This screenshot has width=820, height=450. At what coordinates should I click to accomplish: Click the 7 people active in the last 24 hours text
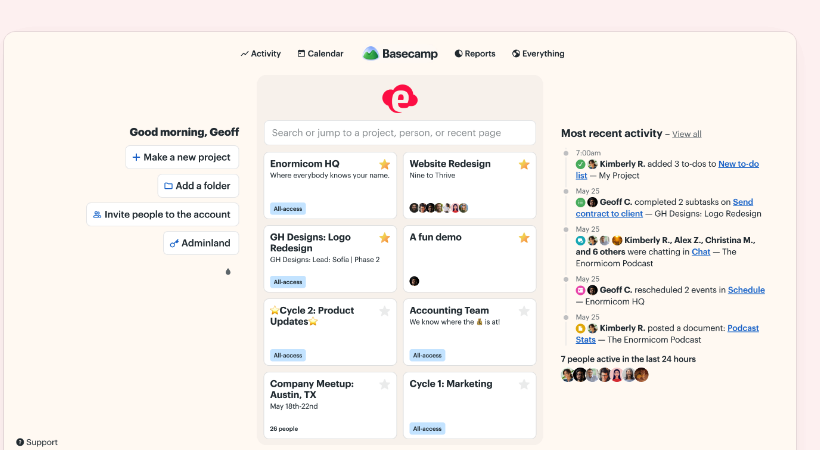[x=628, y=359]
